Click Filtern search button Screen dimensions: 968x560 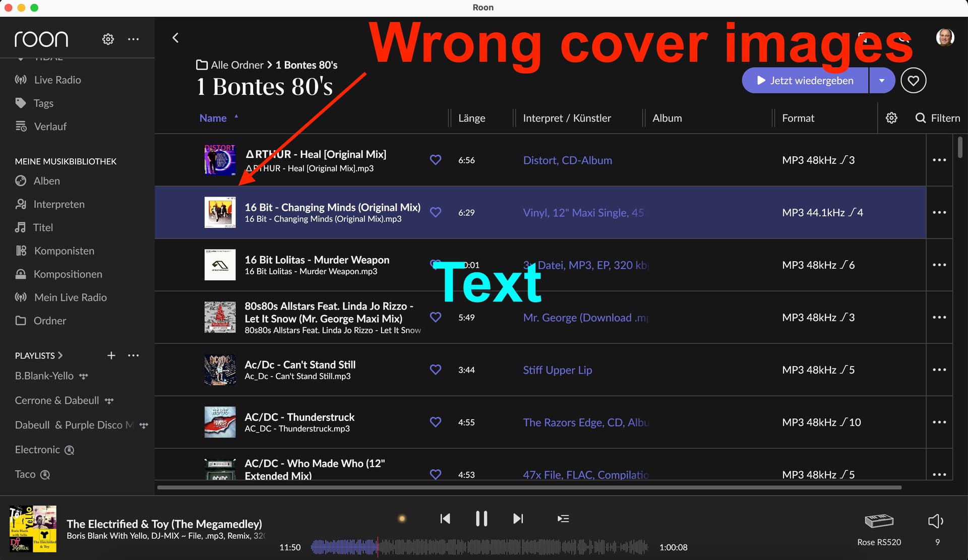click(x=938, y=118)
